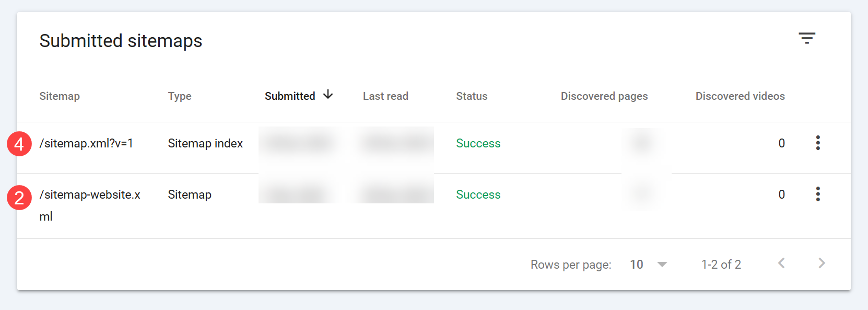
Task: Click the Discovered pages column header
Action: point(604,96)
